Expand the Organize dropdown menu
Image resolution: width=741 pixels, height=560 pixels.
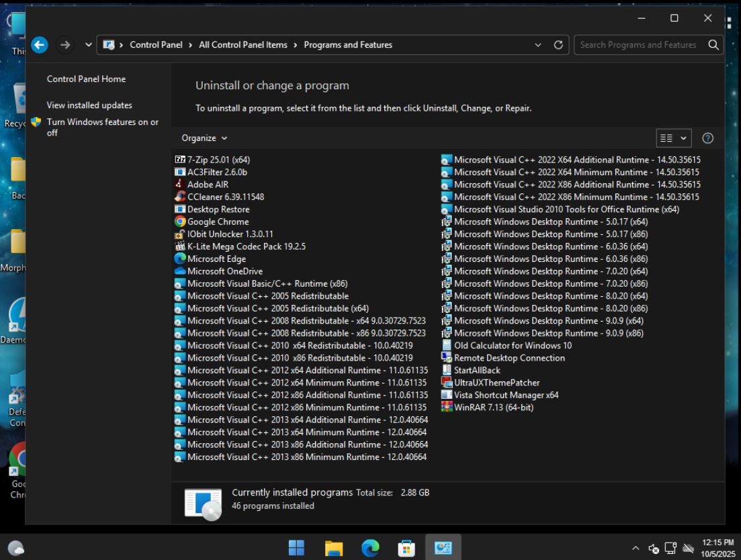pyautogui.click(x=204, y=138)
